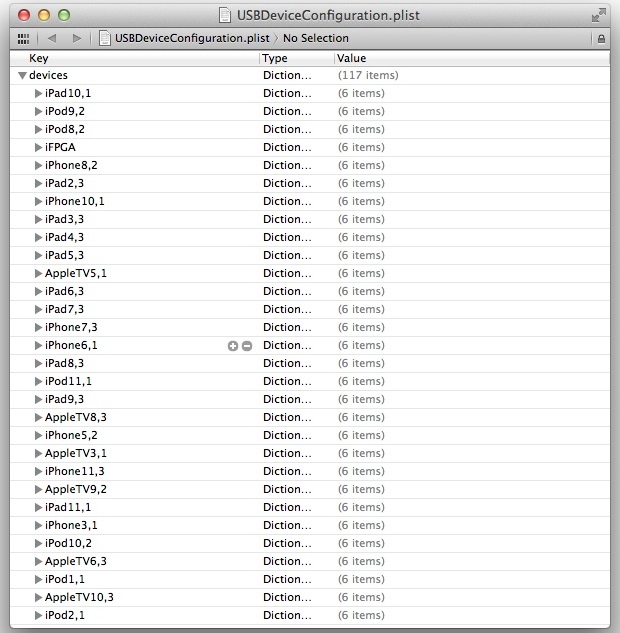This screenshot has width=620, height=633.
Task: Select the iPad4,3 row key
Action: click(64, 237)
